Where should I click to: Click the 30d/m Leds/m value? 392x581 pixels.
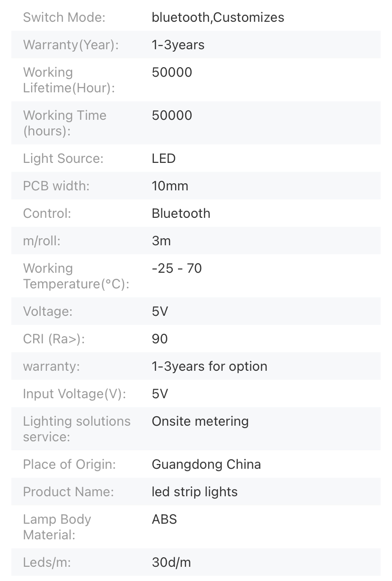pos(171,562)
